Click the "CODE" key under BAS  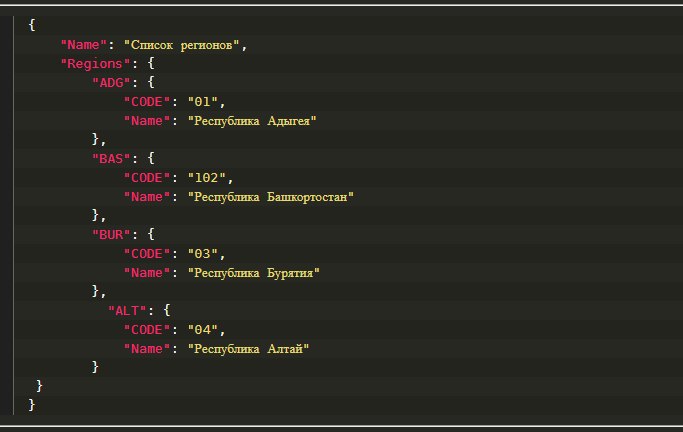pyautogui.click(x=147, y=178)
